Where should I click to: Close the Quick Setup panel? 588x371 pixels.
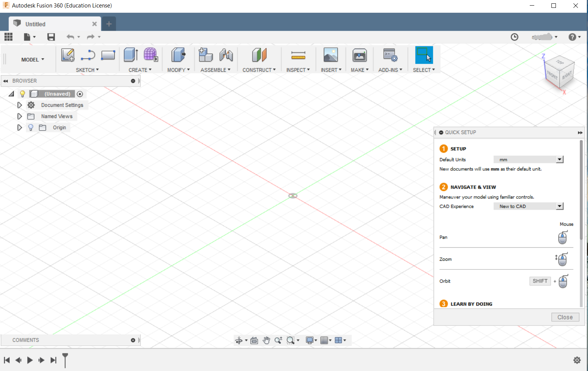(x=565, y=317)
